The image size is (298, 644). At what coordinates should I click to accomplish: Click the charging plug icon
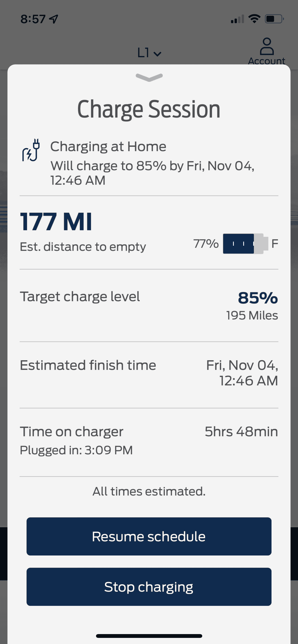tap(31, 150)
